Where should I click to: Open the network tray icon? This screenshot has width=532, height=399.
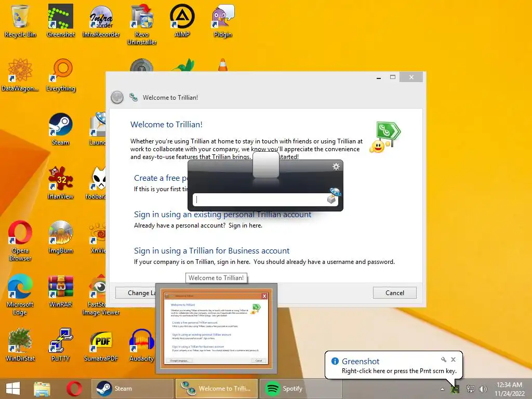click(471, 389)
